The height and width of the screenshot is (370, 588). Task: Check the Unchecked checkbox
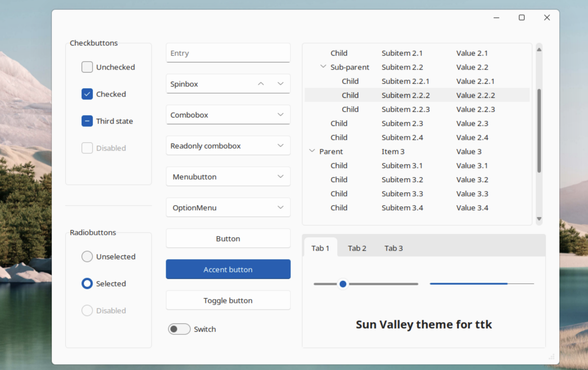tap(87, 67)
